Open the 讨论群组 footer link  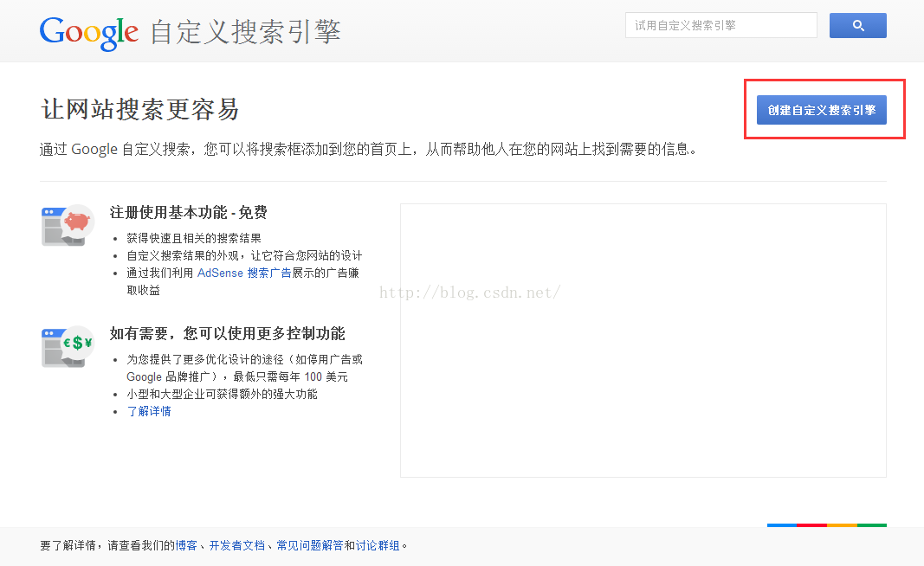378,545
